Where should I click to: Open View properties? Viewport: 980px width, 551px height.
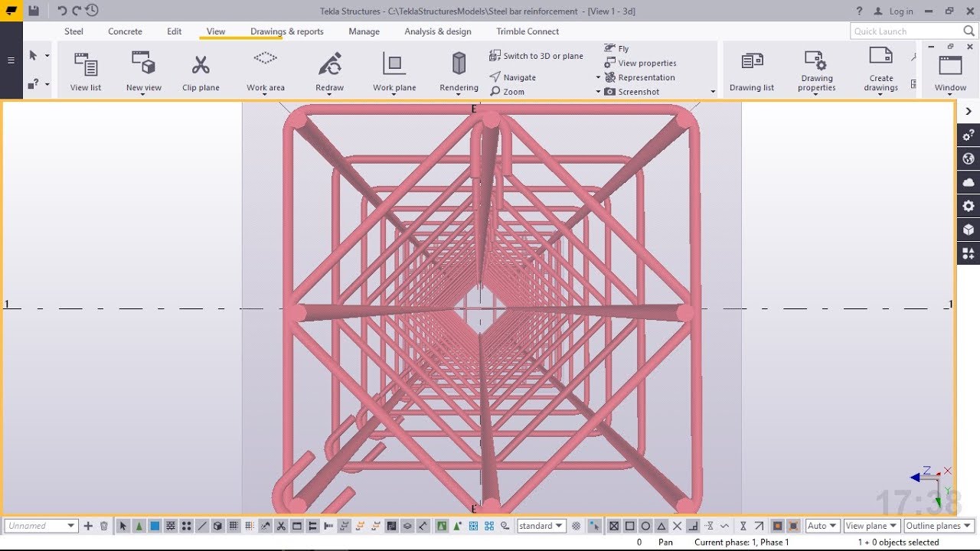point(640,63)
